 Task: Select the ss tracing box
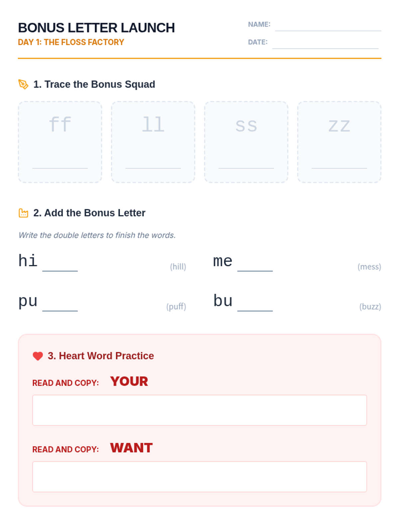(x=246, y=142)
